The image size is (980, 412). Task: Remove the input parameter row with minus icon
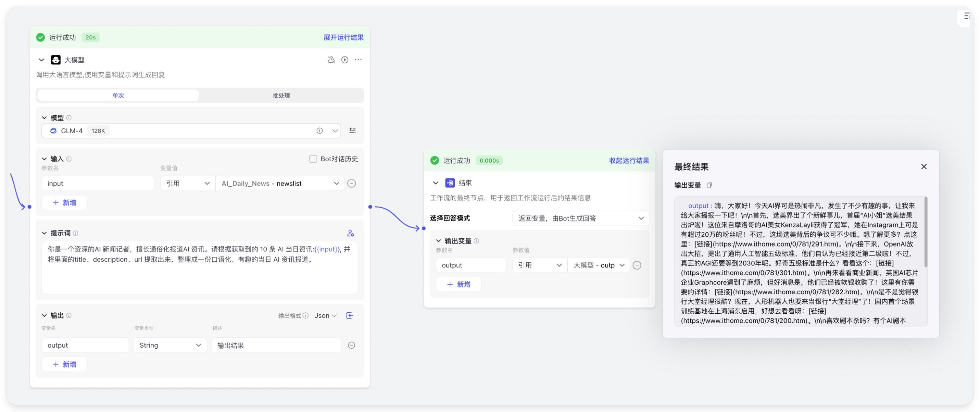click(x=352, y=183)
